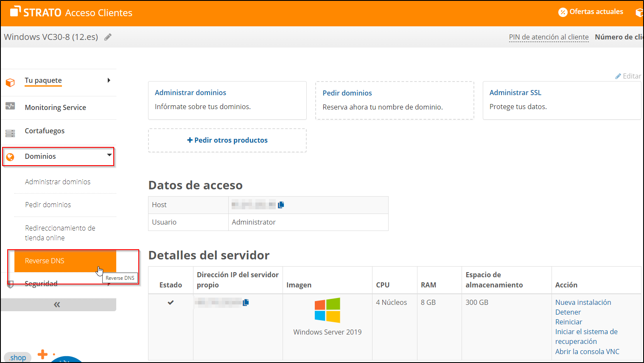The height and width of the screenshot is (363, 644).
Task: Expand the Tu paquete menu arrow
Action: (109, 80)
